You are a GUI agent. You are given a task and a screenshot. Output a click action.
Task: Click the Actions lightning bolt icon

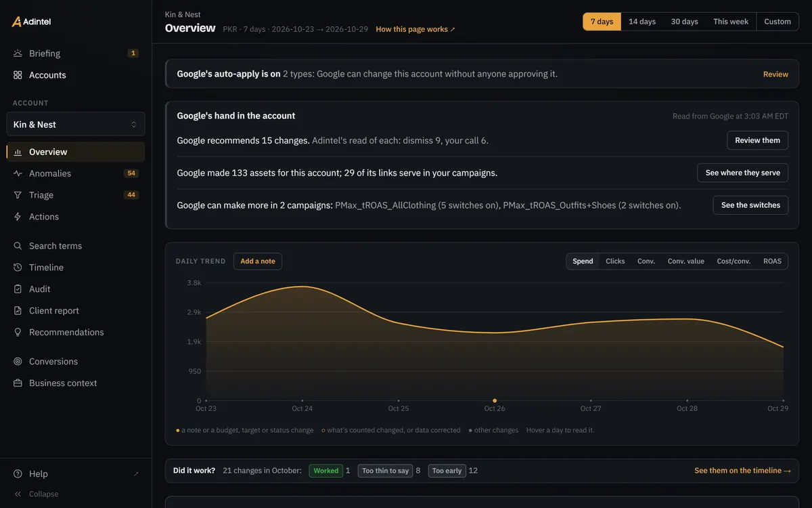pyautogui.click(x=18, y=217)
